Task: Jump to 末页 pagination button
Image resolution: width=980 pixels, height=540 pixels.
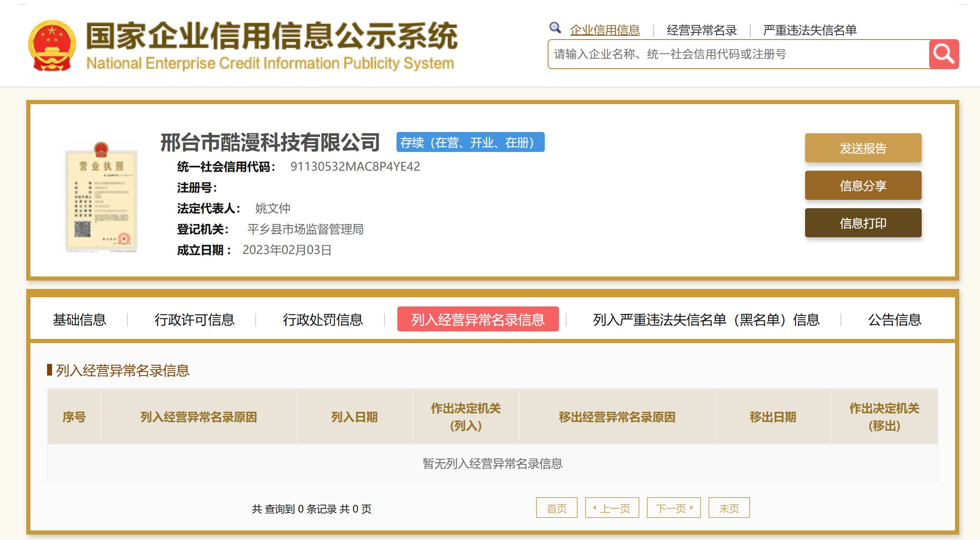Action: pyautogui.click(x=729, y=508)
